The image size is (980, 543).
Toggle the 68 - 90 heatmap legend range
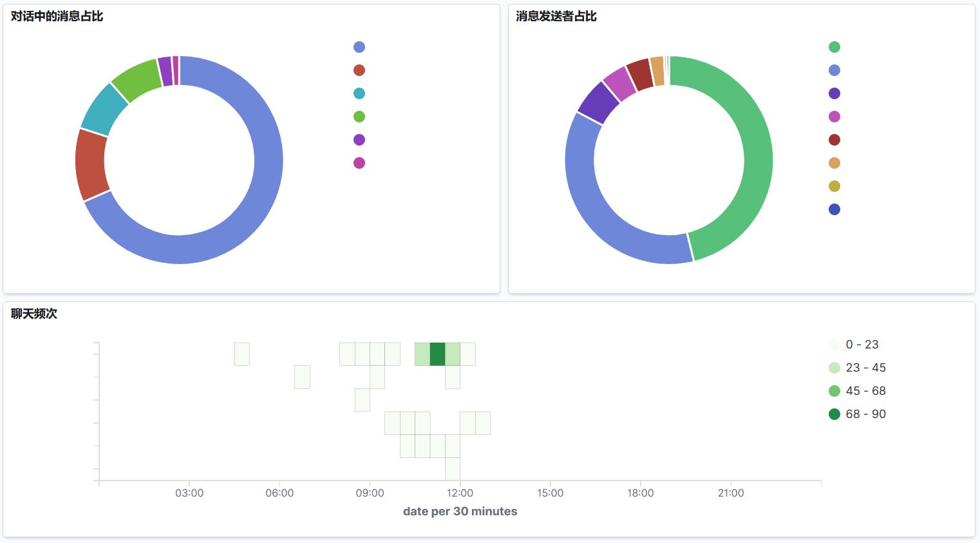(865, 414)
